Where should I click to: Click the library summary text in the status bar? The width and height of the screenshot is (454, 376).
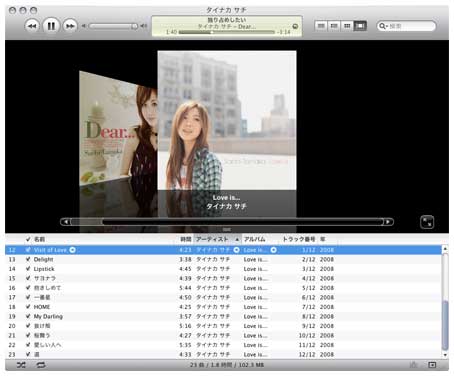tap(227, 365)
